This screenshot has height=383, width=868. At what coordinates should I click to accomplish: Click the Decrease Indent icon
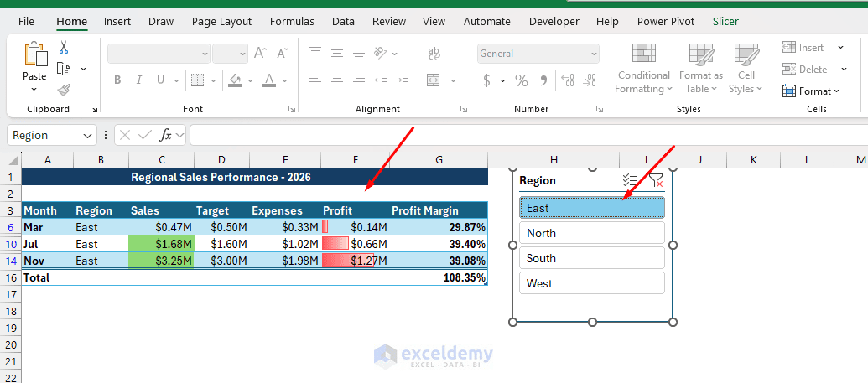click(x=381, y=80)
